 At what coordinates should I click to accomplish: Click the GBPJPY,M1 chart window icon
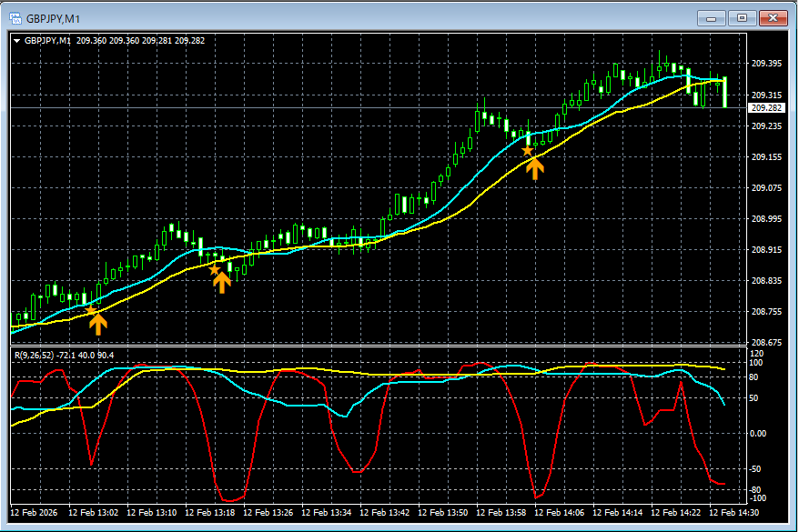pyautogui.click(x=15, y=19)
